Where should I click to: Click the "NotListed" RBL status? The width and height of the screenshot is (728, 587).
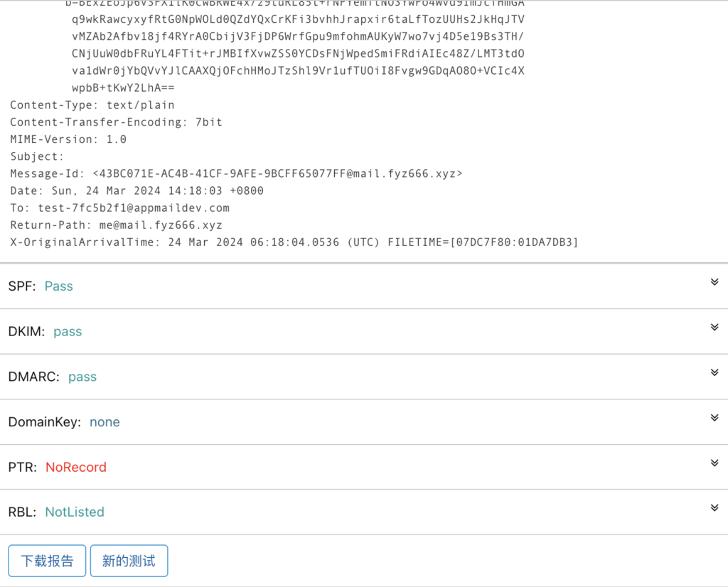tap(75, 512)
